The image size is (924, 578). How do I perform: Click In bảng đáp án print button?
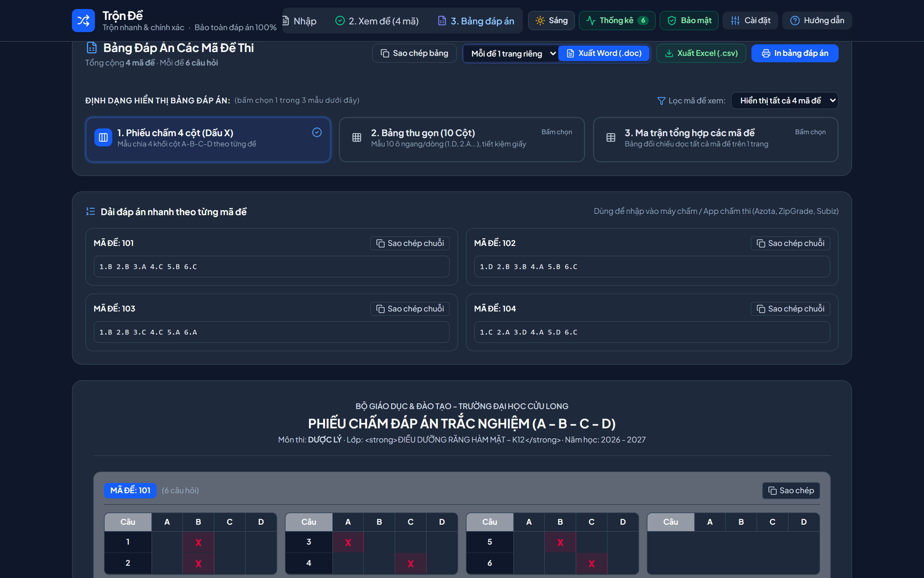coord(795,53)
